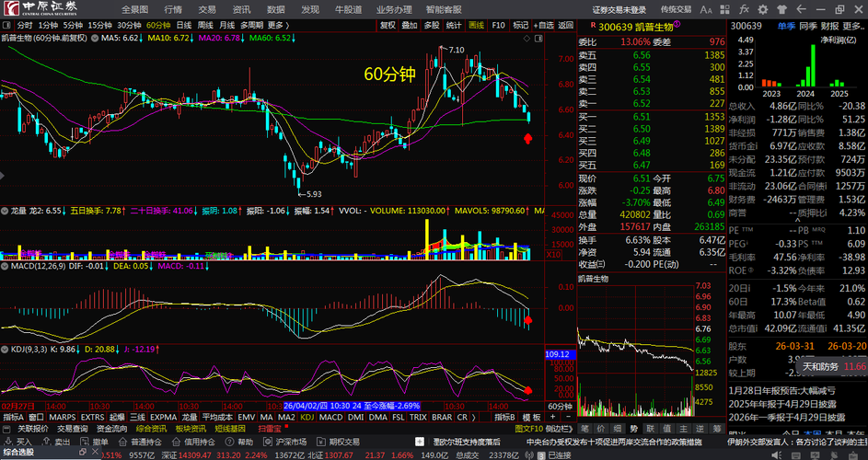
Task: Switch to 15分钟 period tab
Action: pyautogui.click(x=99, y=25)
